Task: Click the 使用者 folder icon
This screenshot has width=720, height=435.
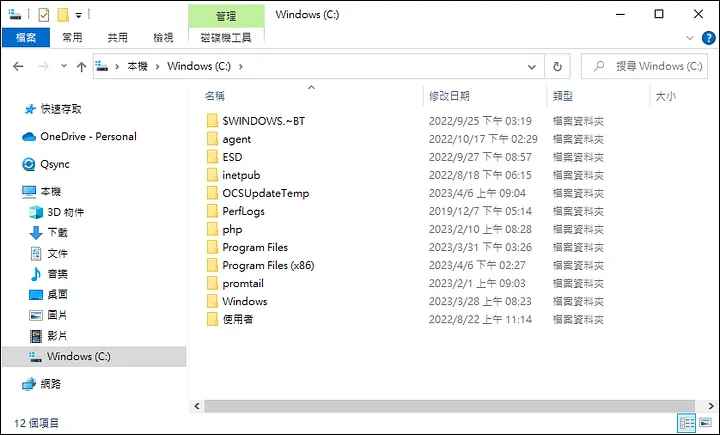Action: pos(212,319)
